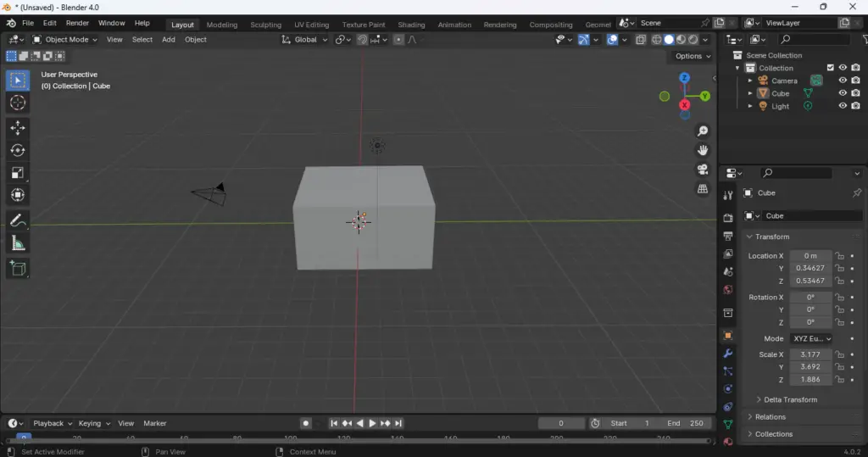Image resolution: width=868 pixels, height=457 pixels.
Task: Expand the Delta Transform panel
Action: coord(789,399)
